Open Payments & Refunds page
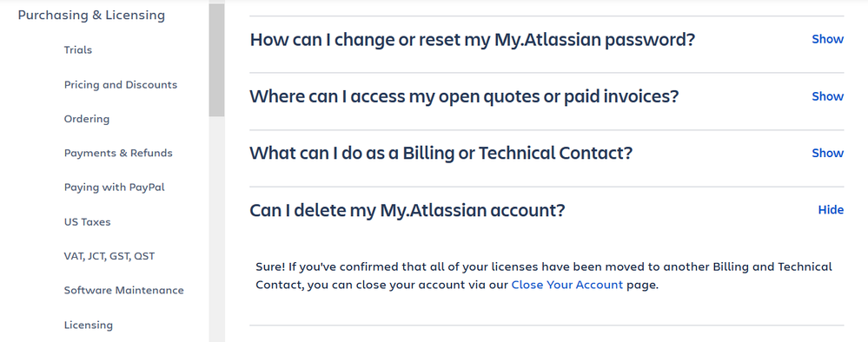The image size is (868, 342). pos(118,153)
